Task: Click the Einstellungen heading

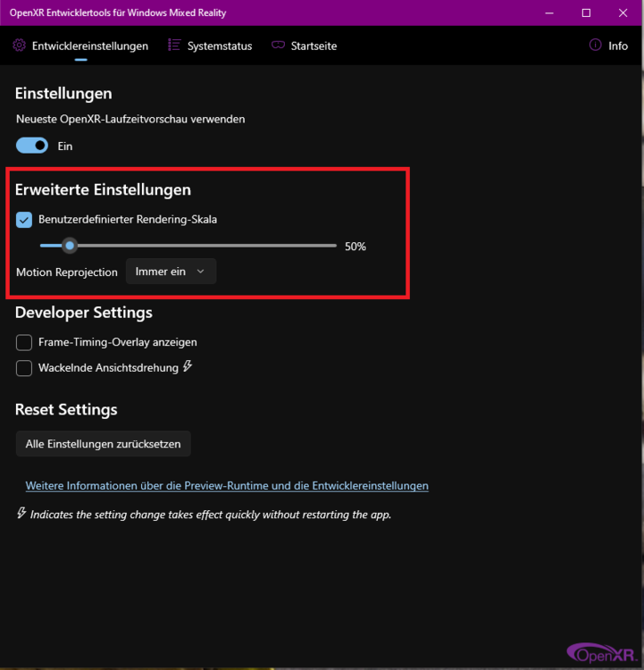Action: pos(63,94)
